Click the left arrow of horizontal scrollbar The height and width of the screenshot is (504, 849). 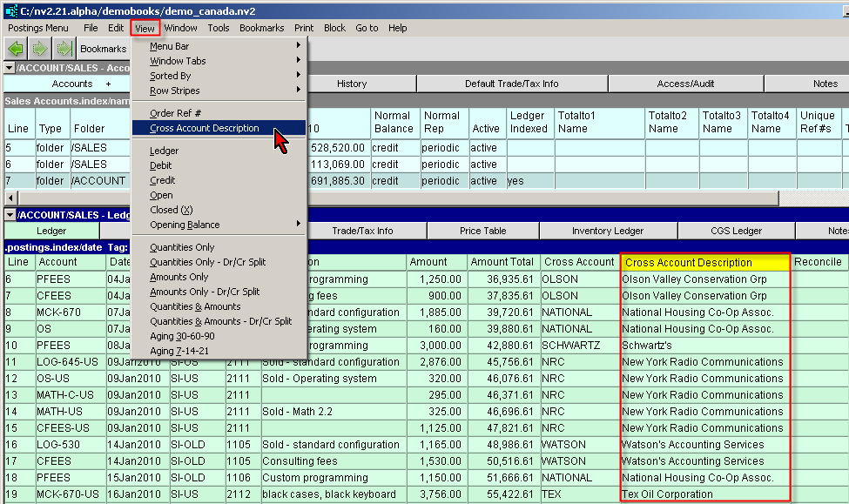pos(9,198)
